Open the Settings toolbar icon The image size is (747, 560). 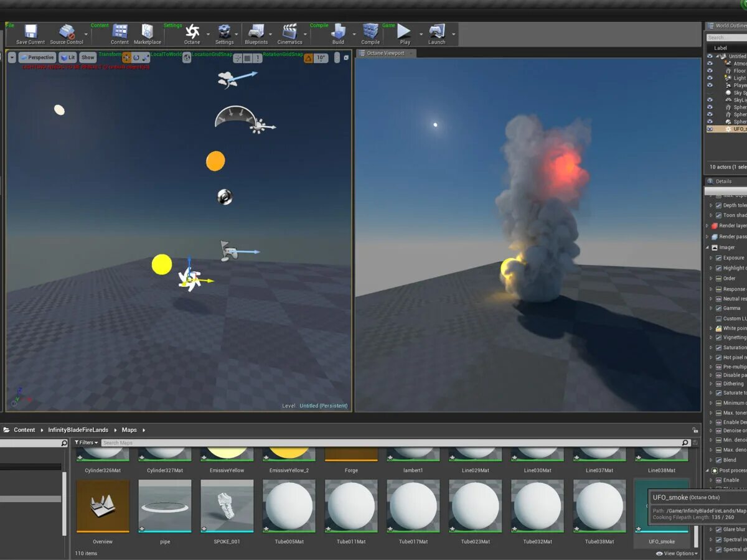click(x=224, y=31)
